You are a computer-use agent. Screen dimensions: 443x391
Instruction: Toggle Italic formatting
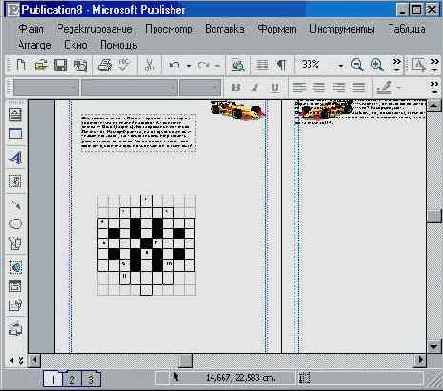255,87
